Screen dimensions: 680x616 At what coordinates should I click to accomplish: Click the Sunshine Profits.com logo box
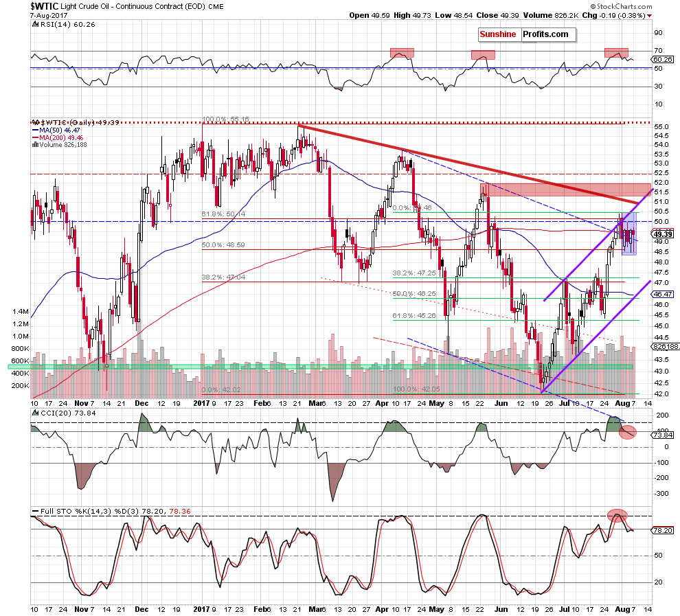(527, 34)
